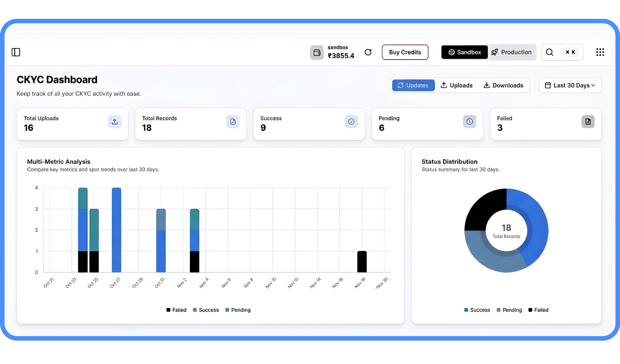Open the apps grid menu
Image resolution: width=620 pixels, height=364 pixels.
[600, 52]
